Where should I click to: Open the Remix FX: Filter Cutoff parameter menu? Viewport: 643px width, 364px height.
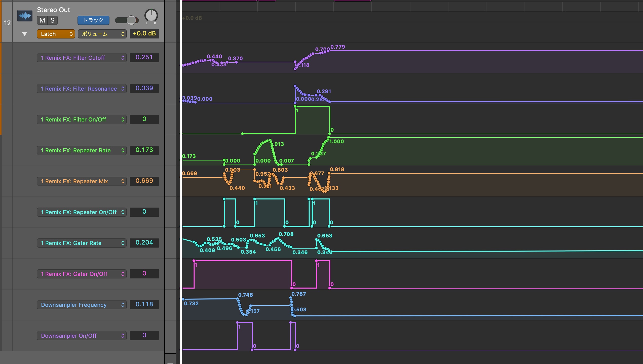coord(82,58)
